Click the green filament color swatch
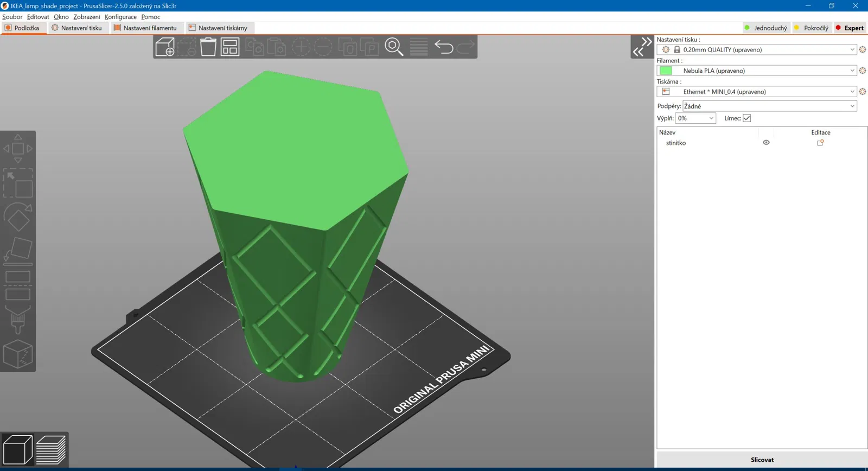 point(666,71)
